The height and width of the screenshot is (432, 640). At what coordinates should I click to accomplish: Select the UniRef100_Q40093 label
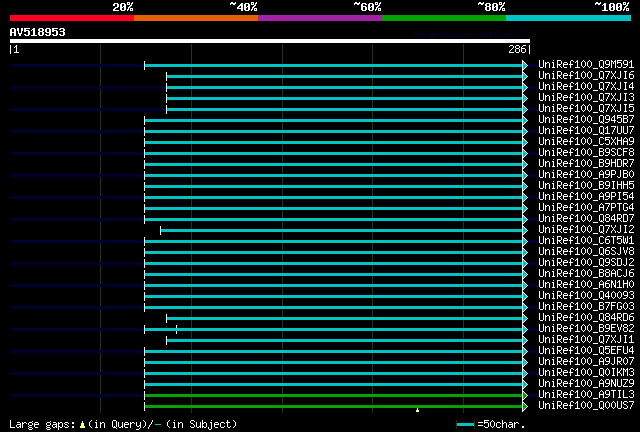point(586,296)
